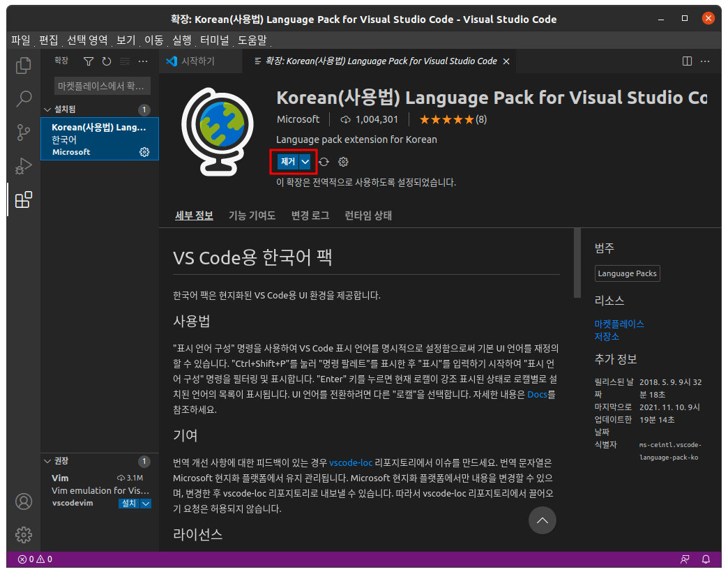
Task: Open the 파일 menu
Action: click(21, 40)
